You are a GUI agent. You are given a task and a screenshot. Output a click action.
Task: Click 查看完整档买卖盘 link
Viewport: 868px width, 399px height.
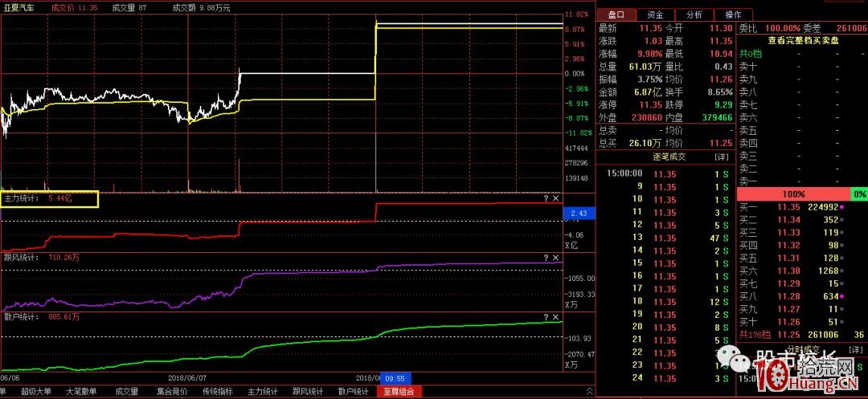(x=801, y=40)
